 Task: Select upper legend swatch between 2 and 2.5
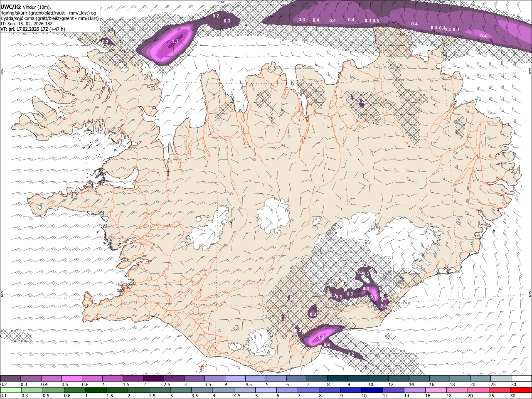coord(153,378)
